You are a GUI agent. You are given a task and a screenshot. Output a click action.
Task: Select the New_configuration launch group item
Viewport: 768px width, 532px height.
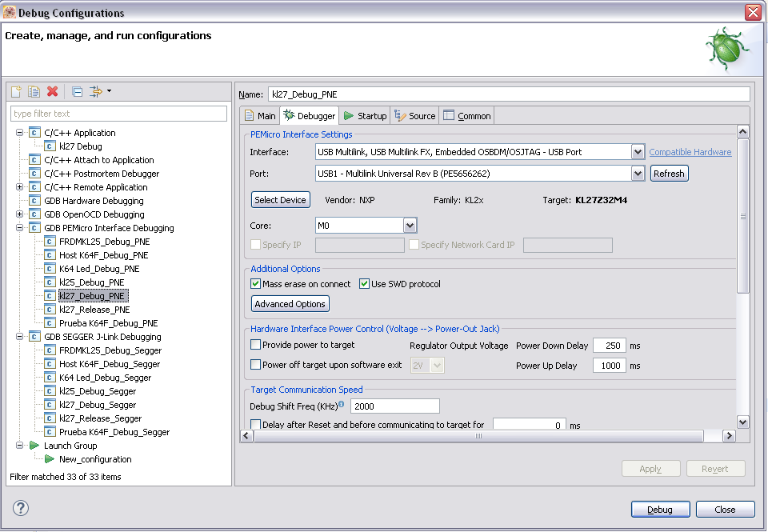(x=95, y=459)
